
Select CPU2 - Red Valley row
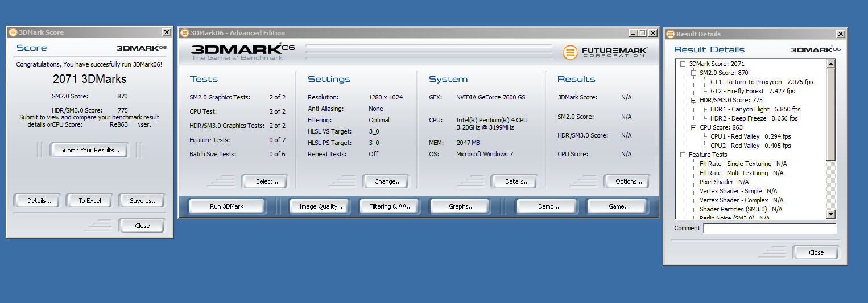point(750,146)
